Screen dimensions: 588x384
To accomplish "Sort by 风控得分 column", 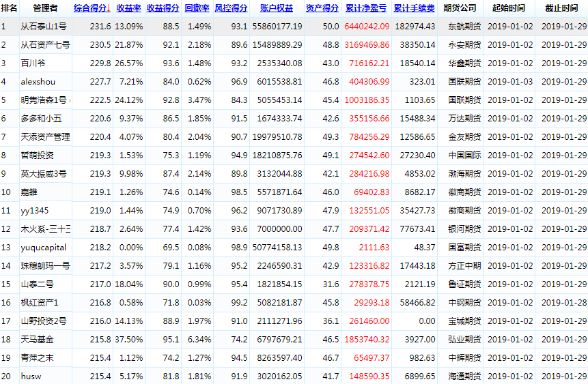I will click(x=231, y=8).
